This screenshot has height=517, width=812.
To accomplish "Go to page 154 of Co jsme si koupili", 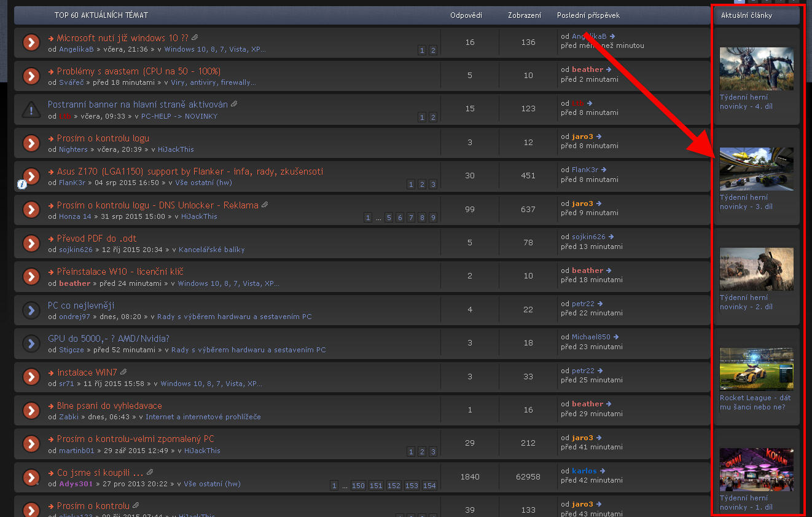I will pos(429,486).
